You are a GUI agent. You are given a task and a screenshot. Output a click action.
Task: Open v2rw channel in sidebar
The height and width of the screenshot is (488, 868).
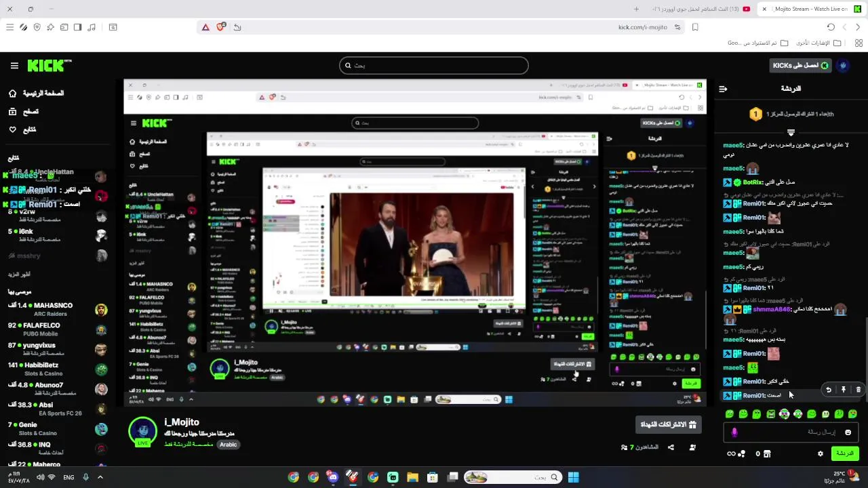click(57, 216)
